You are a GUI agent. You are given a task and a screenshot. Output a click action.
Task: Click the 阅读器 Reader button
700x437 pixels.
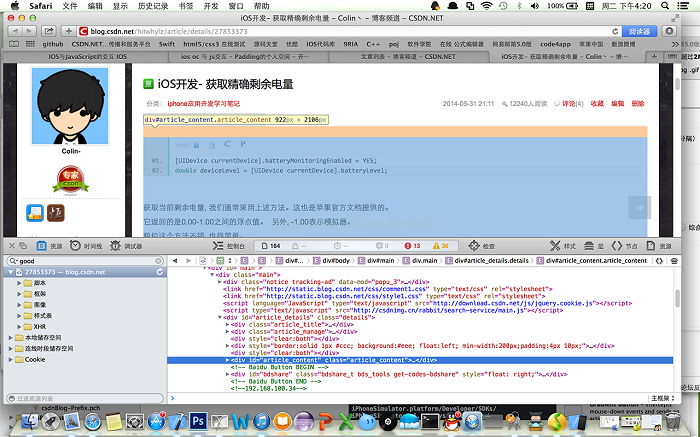tap(639, 31)
